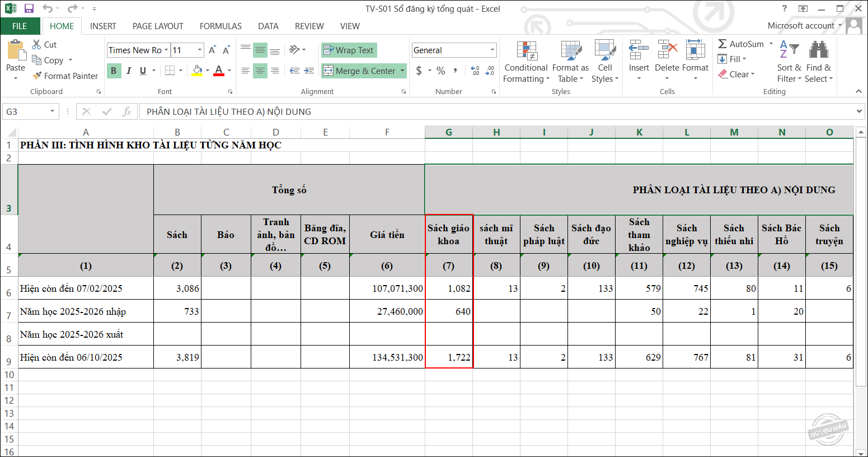Click the Increase Indent icon

click(x=309, y=71)
